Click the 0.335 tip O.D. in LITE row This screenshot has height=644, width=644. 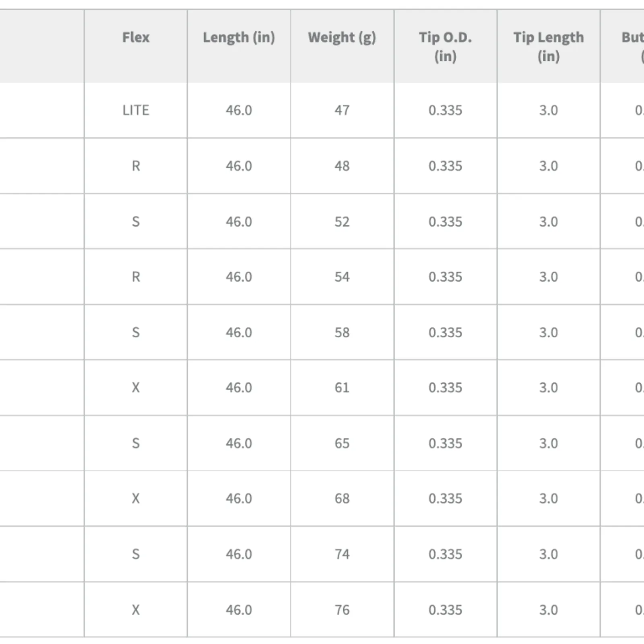[x=445, y=110]
